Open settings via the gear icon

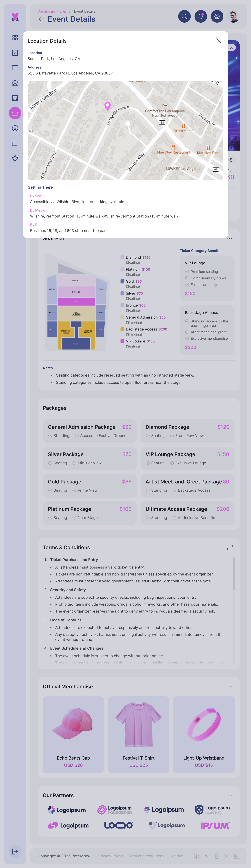pyautogui.click(x=217, y=16)
